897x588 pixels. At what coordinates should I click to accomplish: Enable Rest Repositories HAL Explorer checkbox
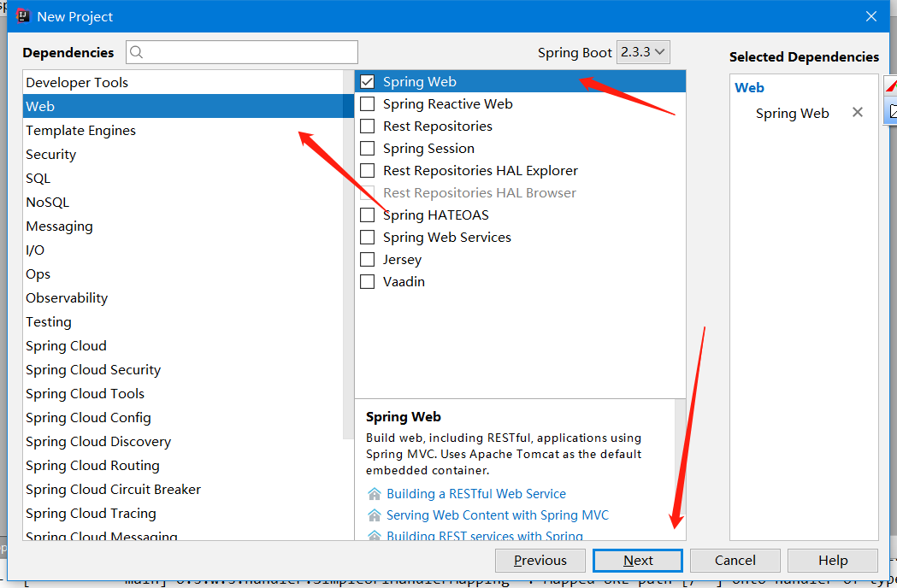(368, 171)
